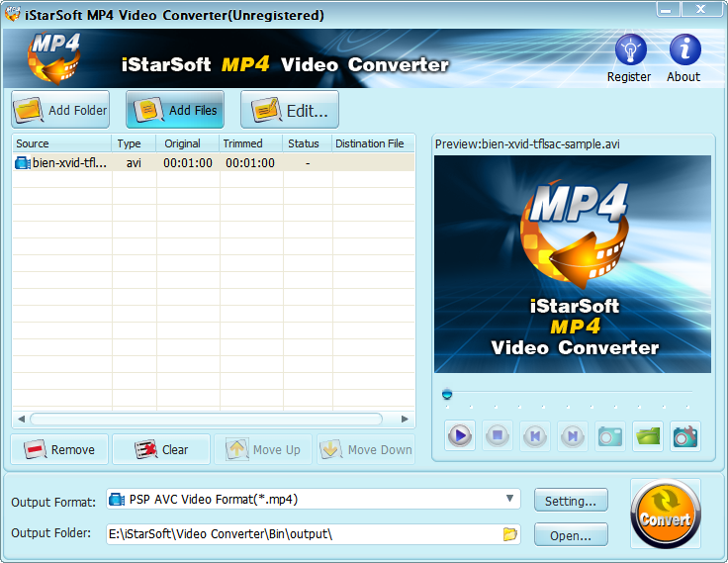The image size is (728, 563).
Task: Click the app icon in title bar
Action: point(13,14)
